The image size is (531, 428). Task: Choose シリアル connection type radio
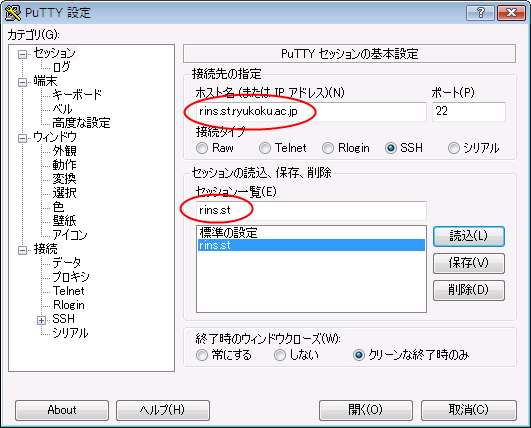tap(454, 148)
